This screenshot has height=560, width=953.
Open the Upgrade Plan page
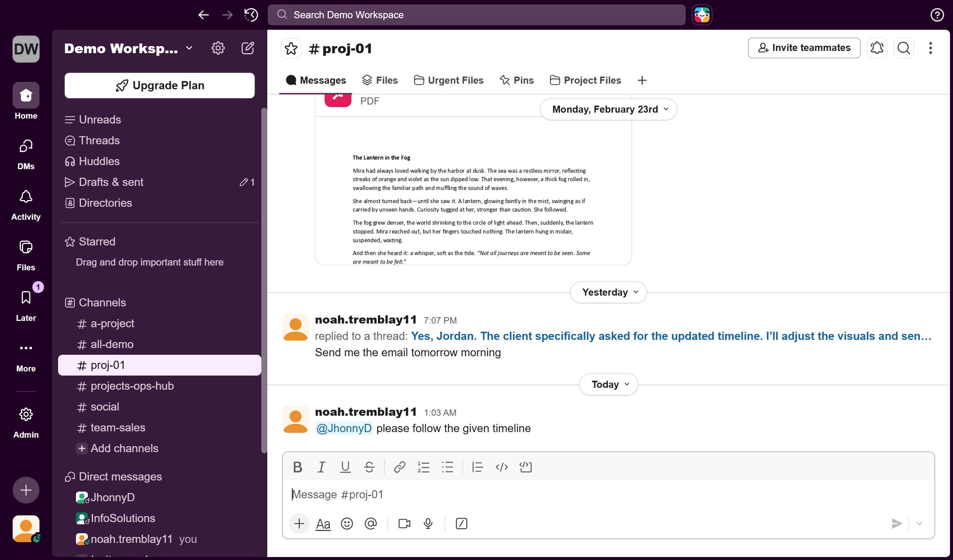(159, 85)
